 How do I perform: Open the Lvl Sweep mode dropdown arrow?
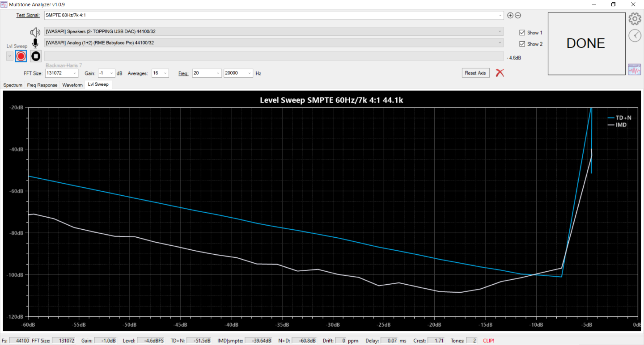pos(9,56)
